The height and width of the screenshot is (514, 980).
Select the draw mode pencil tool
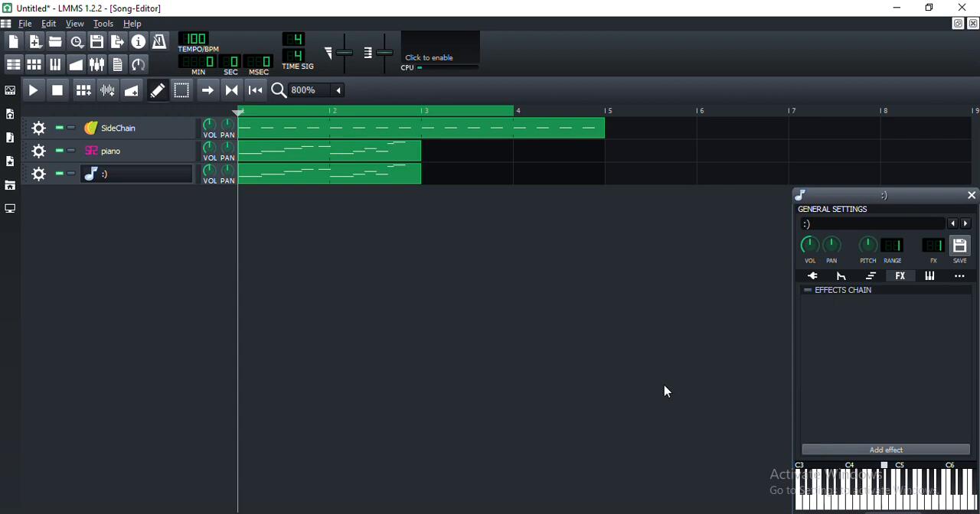(158, 90)
